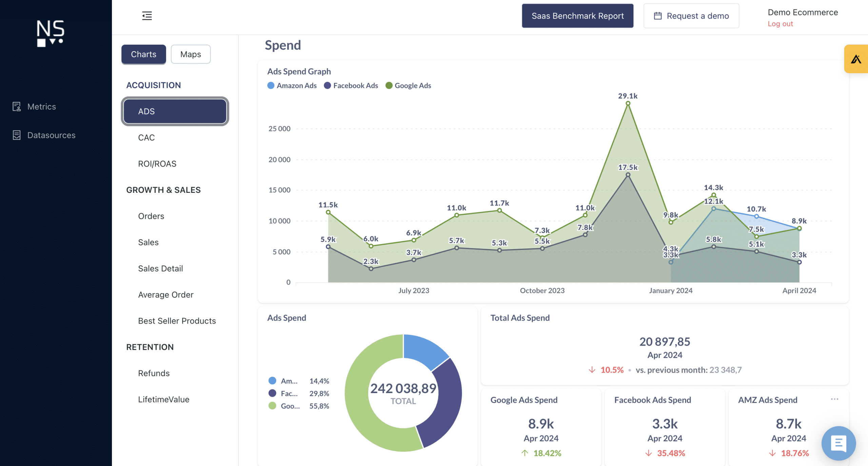868x466 pixels.
Task: Open AMZ Ads Spend three-dot menu
Action: coord(834,399)
